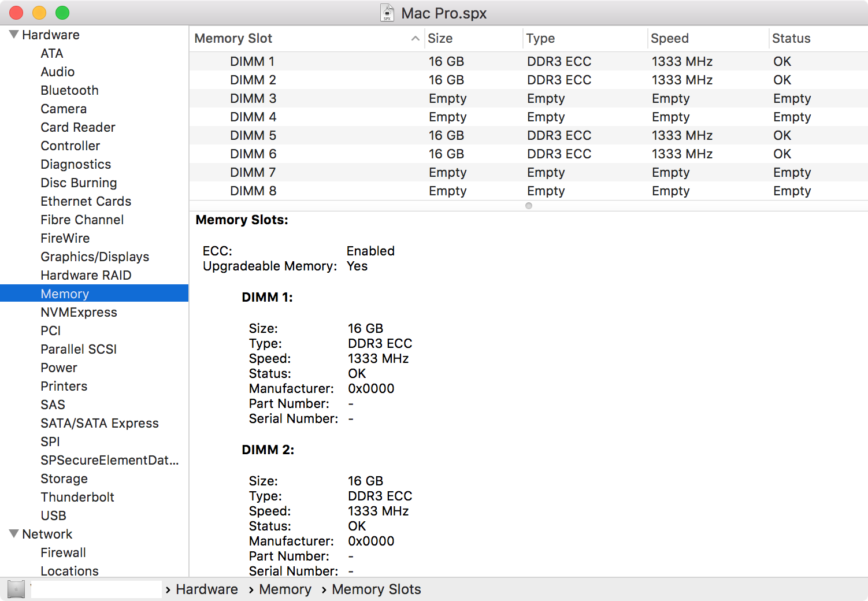This screenshot has height=601, width=868.
Task: Click Upgradeable Memory Yes value
Action: [x=357, y=266]
